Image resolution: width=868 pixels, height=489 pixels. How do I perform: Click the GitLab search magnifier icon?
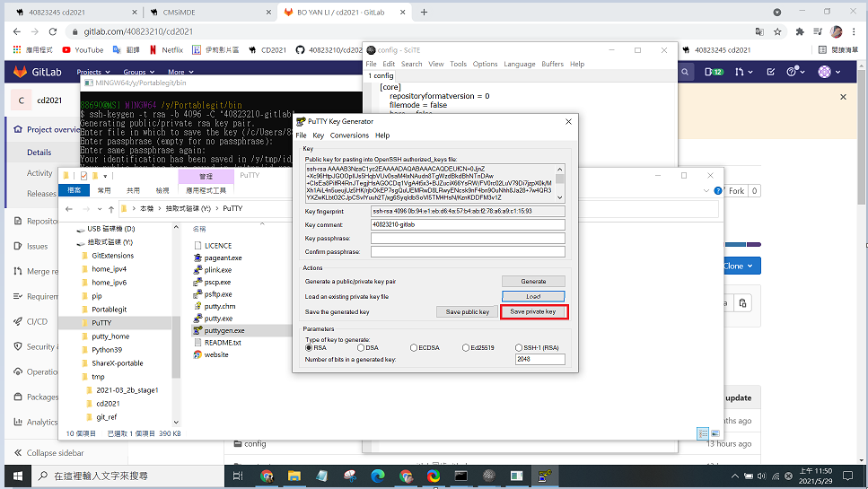pyautogui.click(x=685, y=72)
